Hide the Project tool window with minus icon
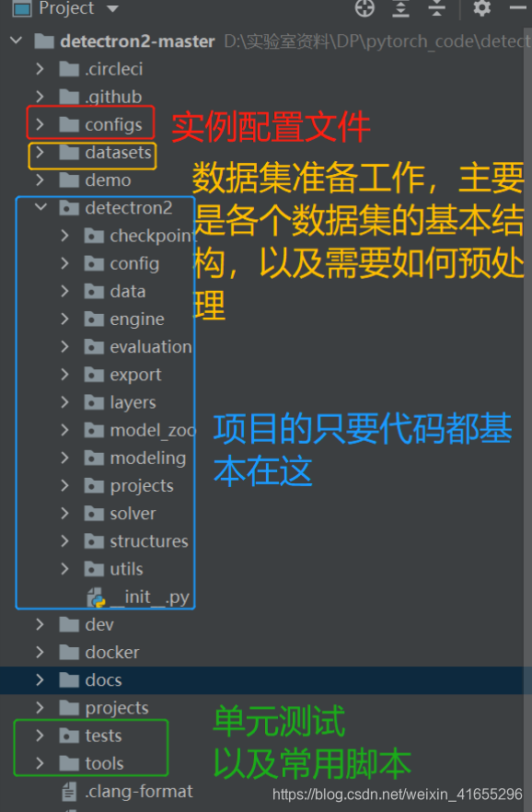The height and width of the screenshot is (812, 532). point(518,8)
